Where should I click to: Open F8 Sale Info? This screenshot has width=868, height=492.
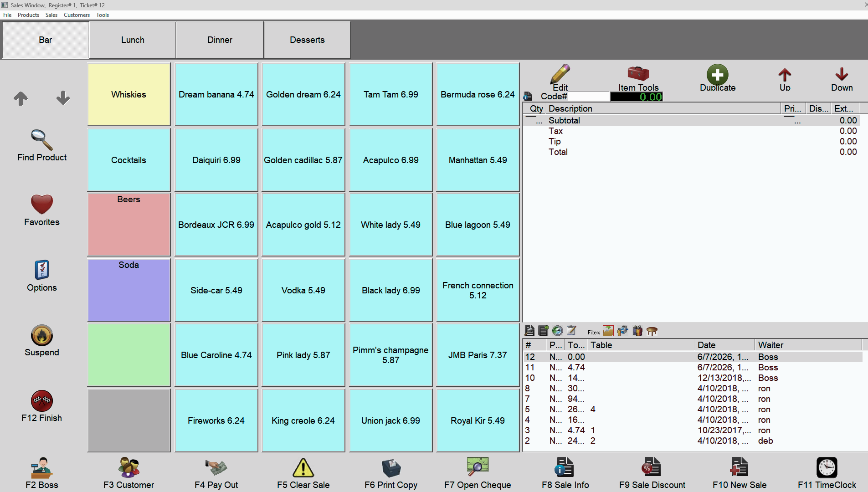click(x=565, y=473)
